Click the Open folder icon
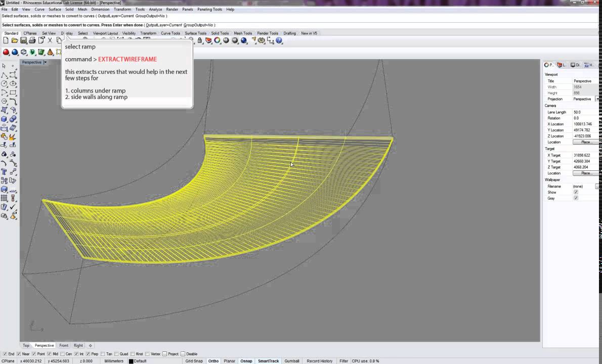 click(x=15, y=40)
